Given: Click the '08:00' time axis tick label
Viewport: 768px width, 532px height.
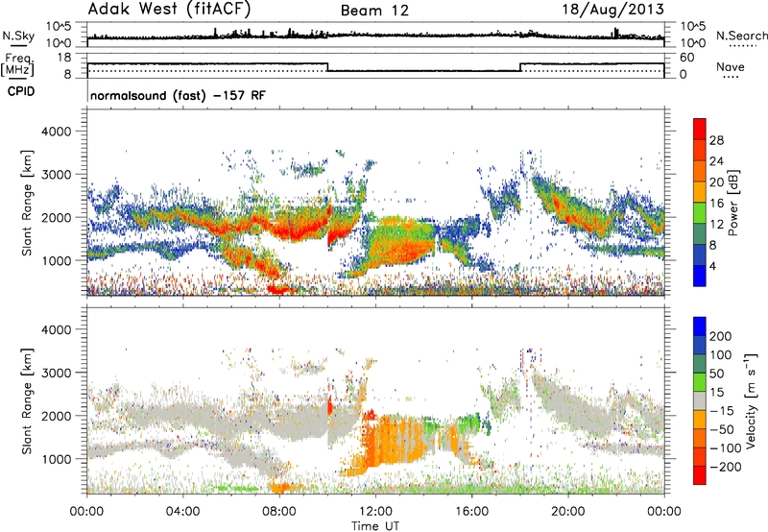Looking at the screenshot, I should pos(279,512).
